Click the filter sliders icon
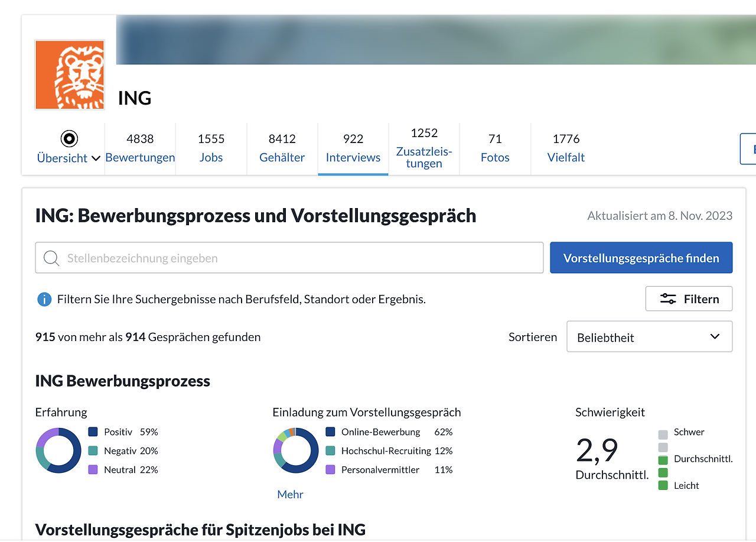Image resolution: width=756 pixels, height=542 pixels. [668, 299]
